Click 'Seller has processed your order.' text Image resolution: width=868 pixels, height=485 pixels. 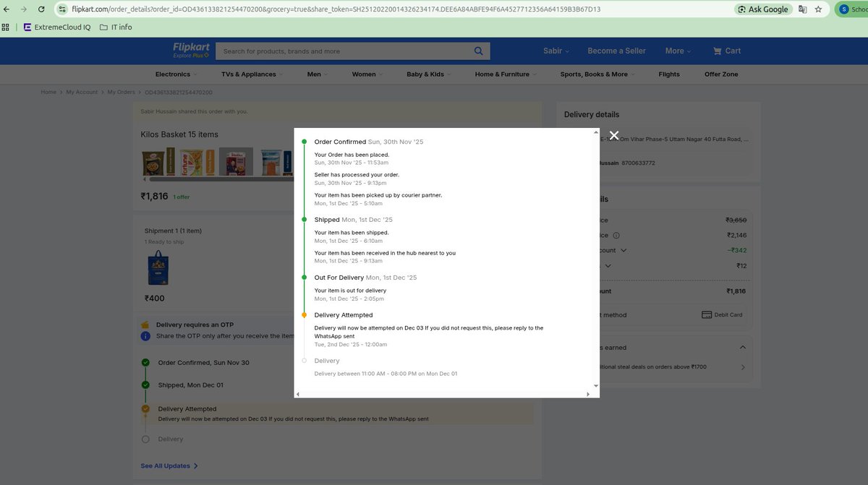(357, 175)
